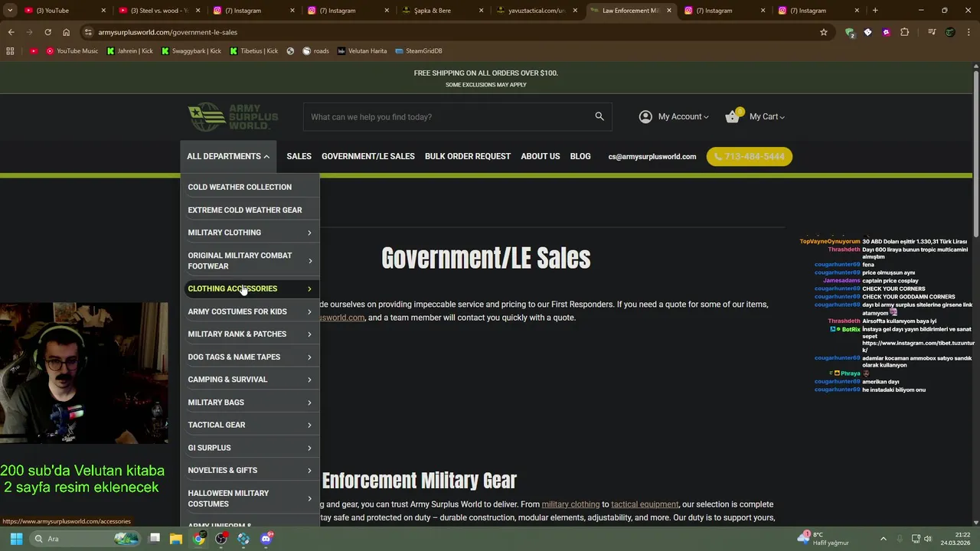Open GOVERNMENT/LE SALES nav link

click(x=367, y=156)
